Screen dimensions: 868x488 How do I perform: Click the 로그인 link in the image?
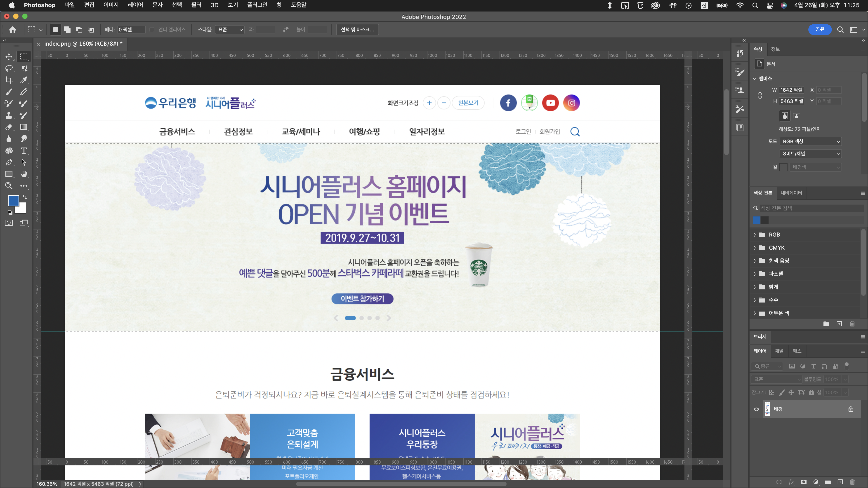523,132
